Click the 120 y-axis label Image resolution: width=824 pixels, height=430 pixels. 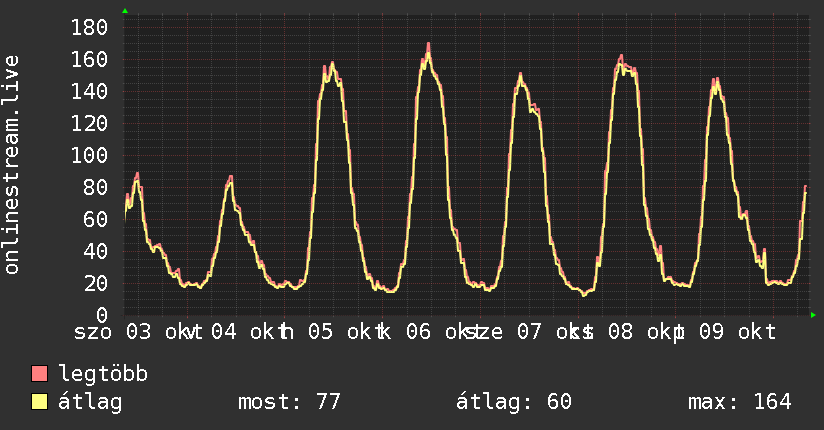click(89, 124)
